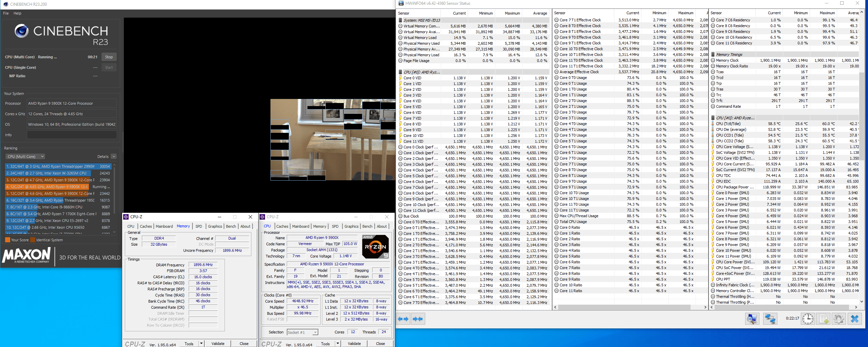Click the Bus Clock sensor icon

400,216
